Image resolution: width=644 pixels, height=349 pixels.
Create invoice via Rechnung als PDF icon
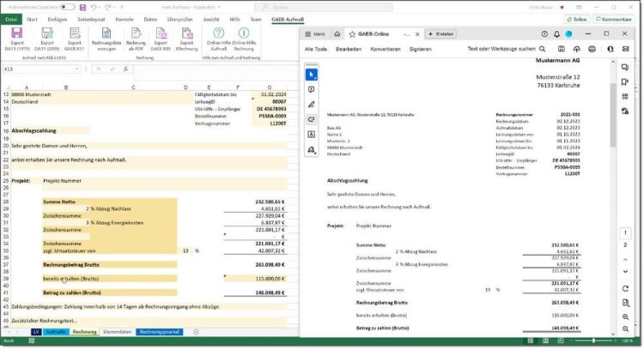pyautogui.click(x=136, y=39)
